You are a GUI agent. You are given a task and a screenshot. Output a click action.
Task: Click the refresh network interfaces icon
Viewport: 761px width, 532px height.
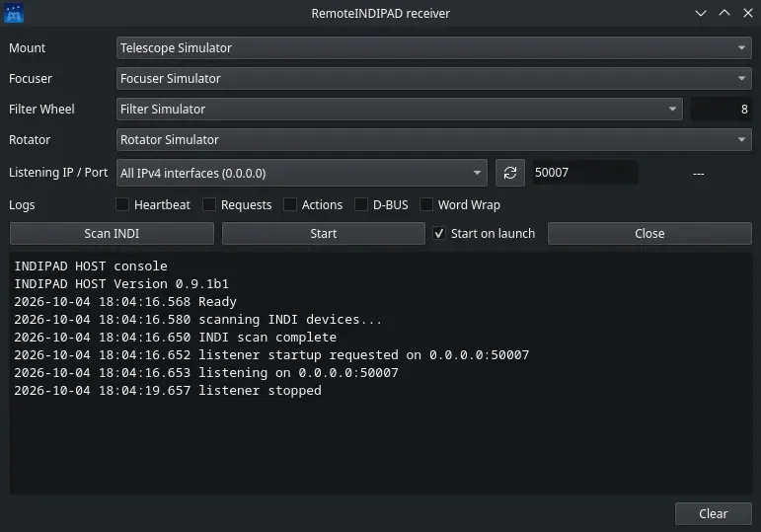click(509, 173)
